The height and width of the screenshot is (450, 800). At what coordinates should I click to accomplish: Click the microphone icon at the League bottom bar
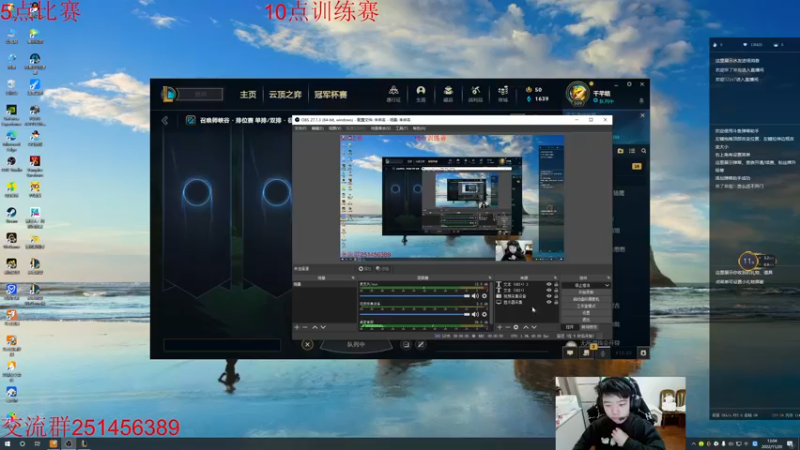(603, 353)
